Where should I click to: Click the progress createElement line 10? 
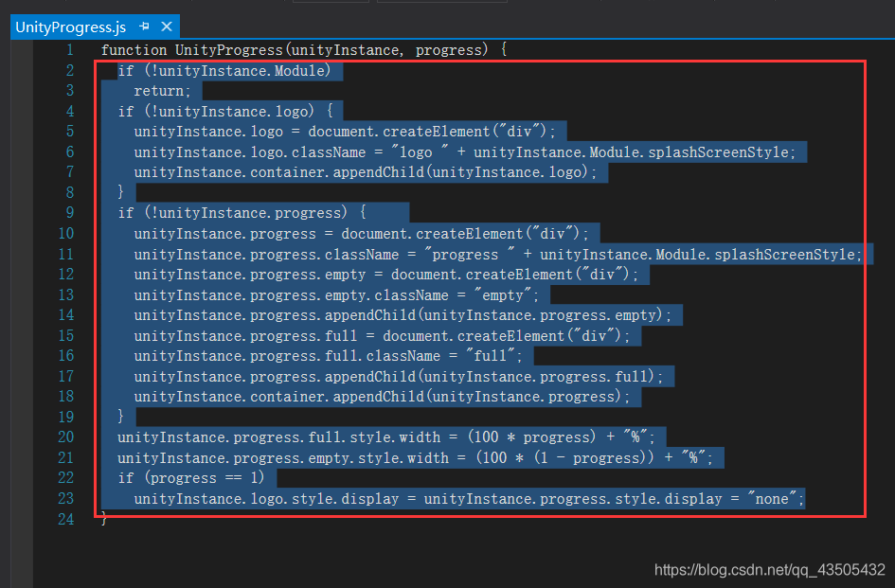361,234
